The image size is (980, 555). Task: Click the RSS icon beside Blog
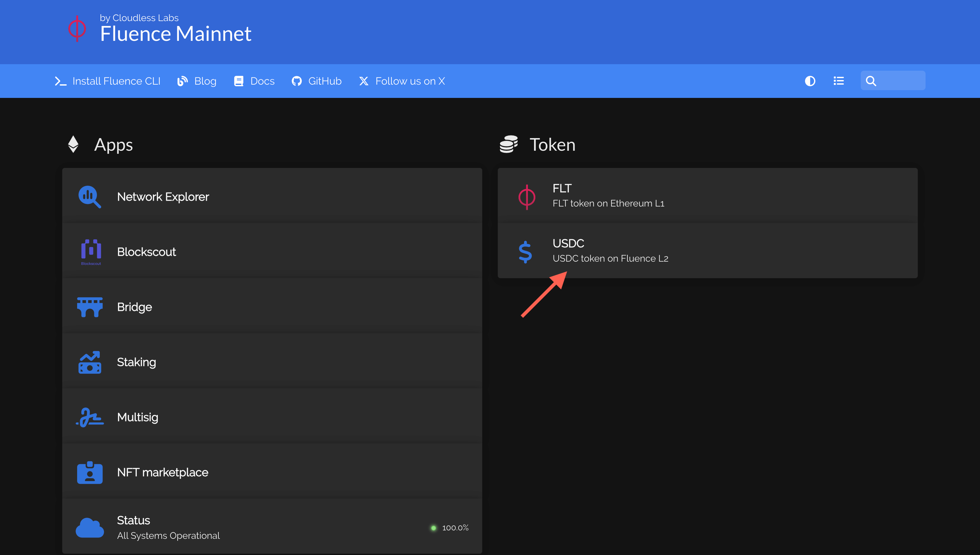182,81
